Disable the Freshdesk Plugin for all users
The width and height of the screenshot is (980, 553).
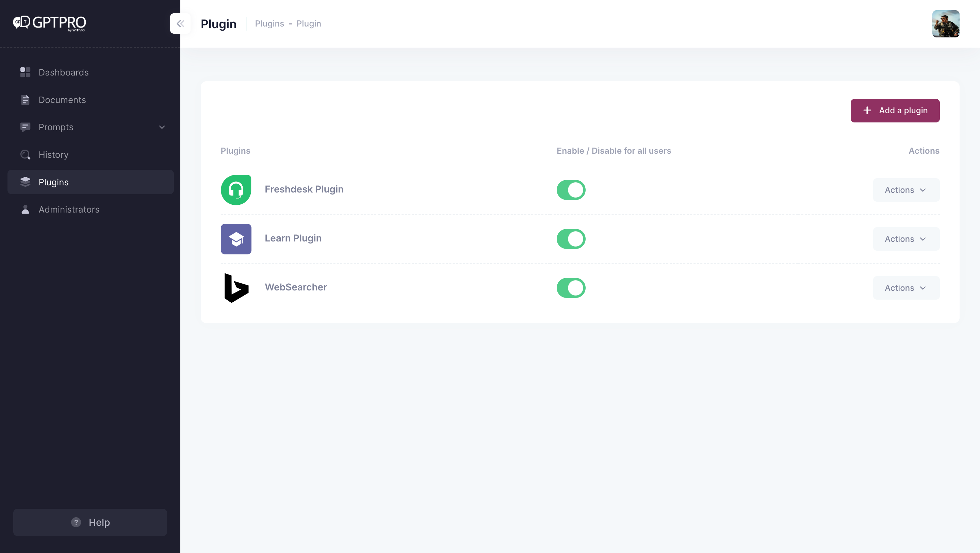[x=571, y=189]
